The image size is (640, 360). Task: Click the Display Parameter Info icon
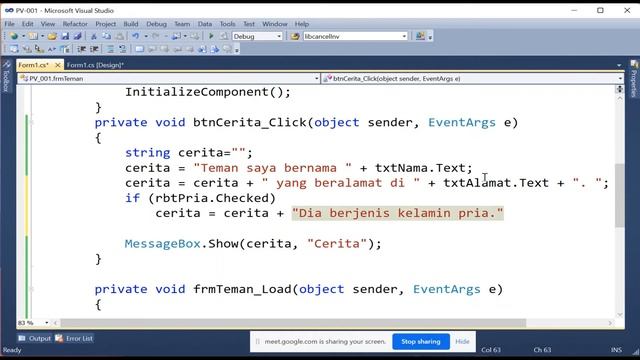pos(27,49)
